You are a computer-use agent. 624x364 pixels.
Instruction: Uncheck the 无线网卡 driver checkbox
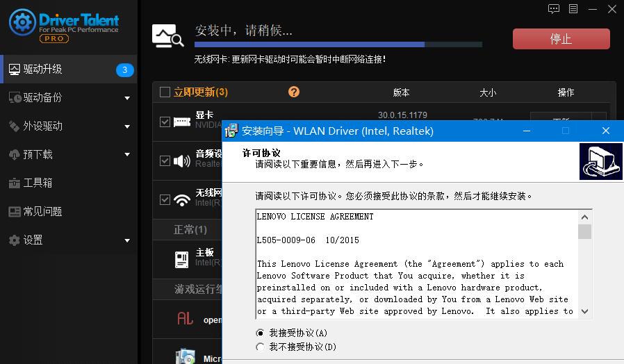165,199
